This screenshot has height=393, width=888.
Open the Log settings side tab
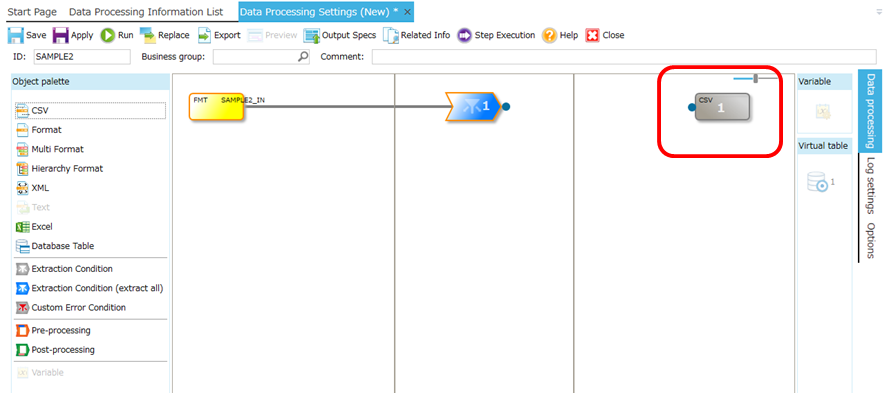[870, 185]
